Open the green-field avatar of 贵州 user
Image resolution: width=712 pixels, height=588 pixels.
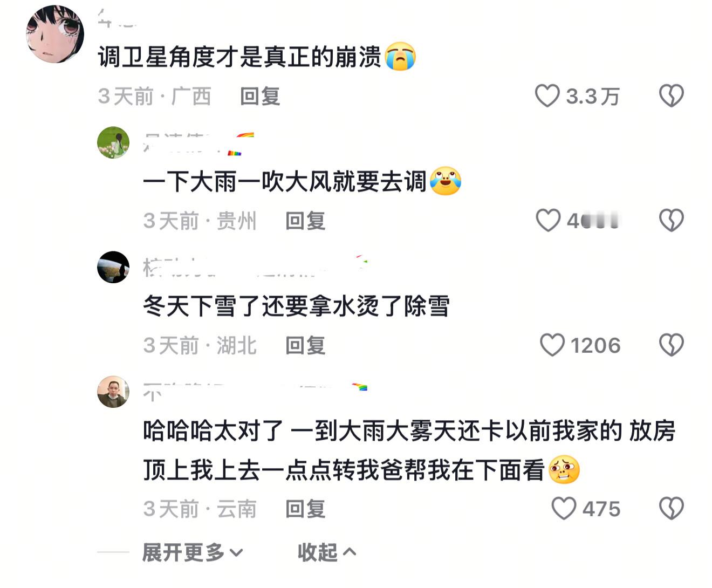click(113, 142)
